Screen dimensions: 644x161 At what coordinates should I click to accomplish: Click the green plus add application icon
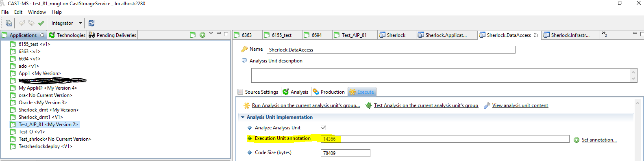(202, 35)
